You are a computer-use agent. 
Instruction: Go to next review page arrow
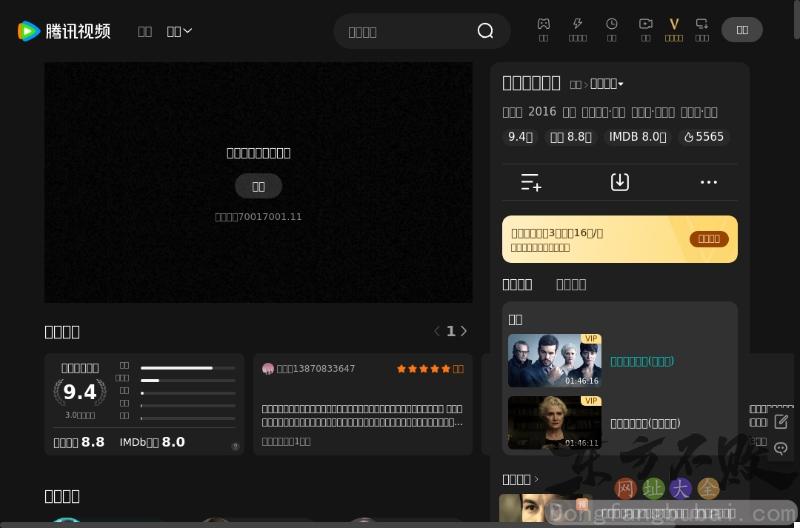coord(464,331)
